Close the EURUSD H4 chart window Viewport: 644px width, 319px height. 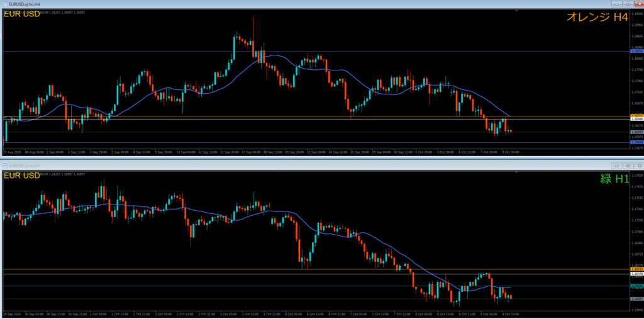638,3
